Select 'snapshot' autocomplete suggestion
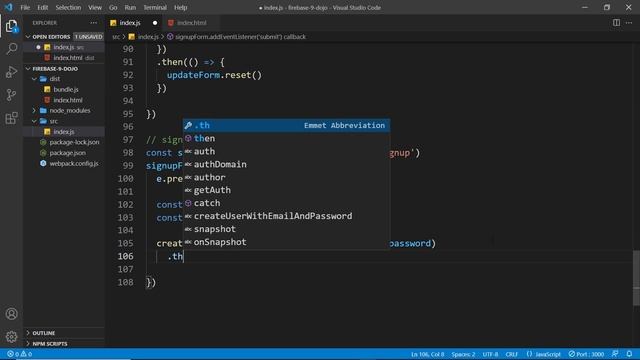Viewport: 640px width, 360px height. pyautogui.click(x=286, y=229)
